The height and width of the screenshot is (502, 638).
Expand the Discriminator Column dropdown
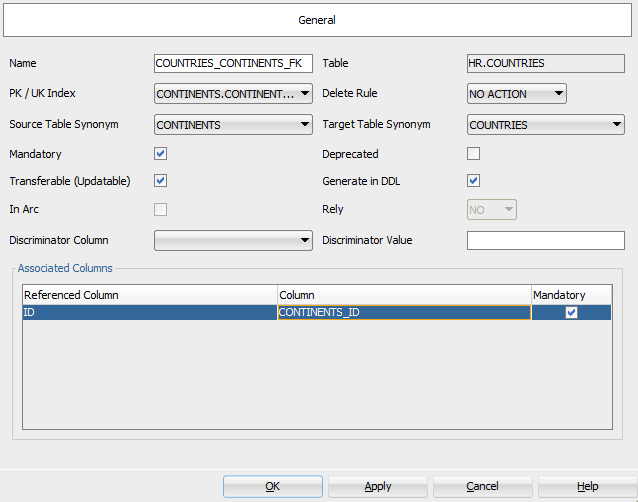[233, 240]
